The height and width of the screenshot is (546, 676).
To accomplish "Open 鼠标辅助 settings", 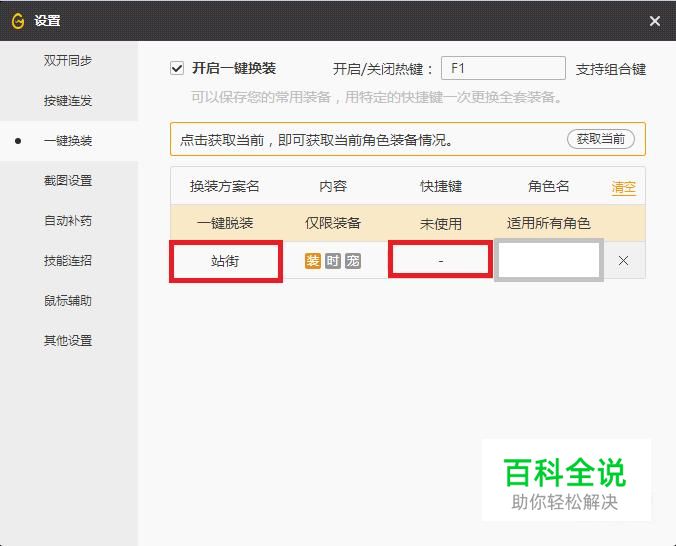I will (68, 301).
